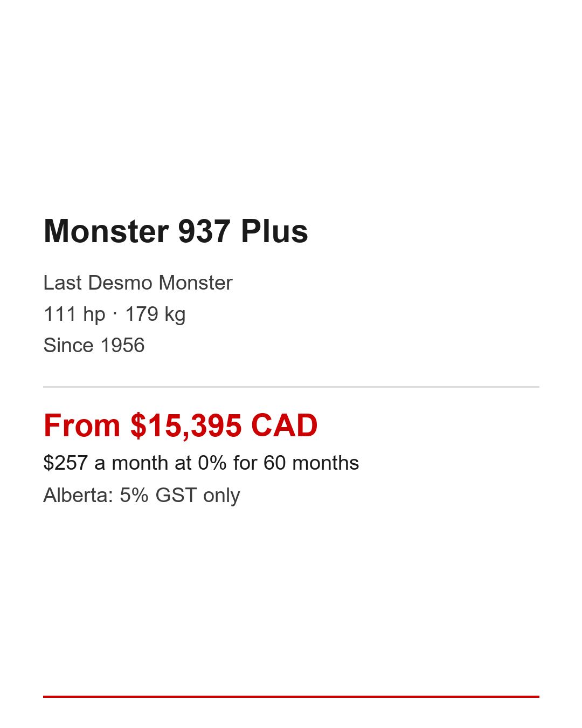Click the word "Monster" in the heading
Screen dimensions: 582x728
107,231
